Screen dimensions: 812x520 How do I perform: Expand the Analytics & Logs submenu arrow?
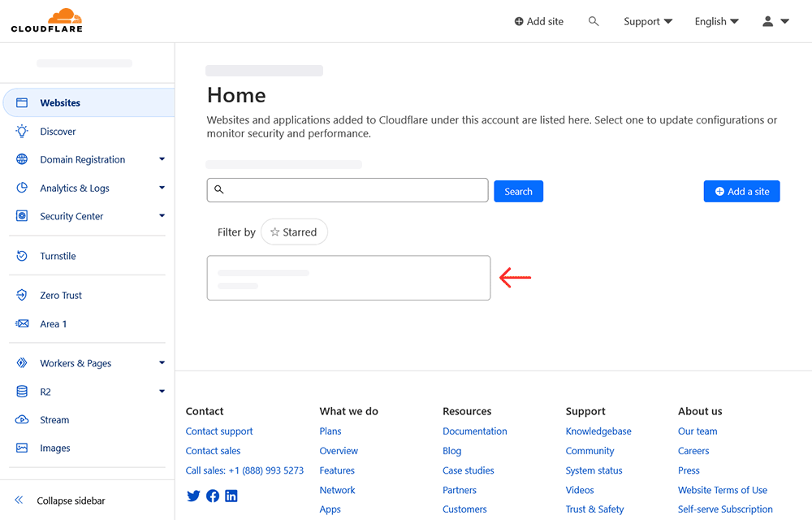[162, 188]
